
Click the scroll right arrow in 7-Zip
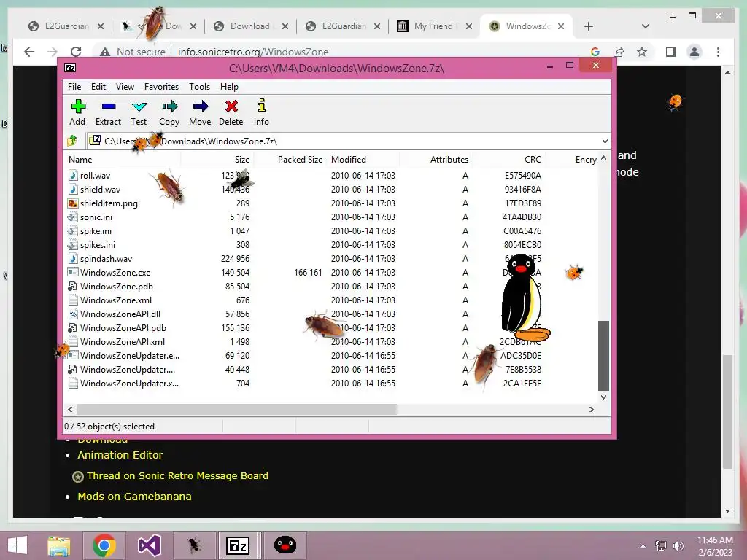click(591, 409)
